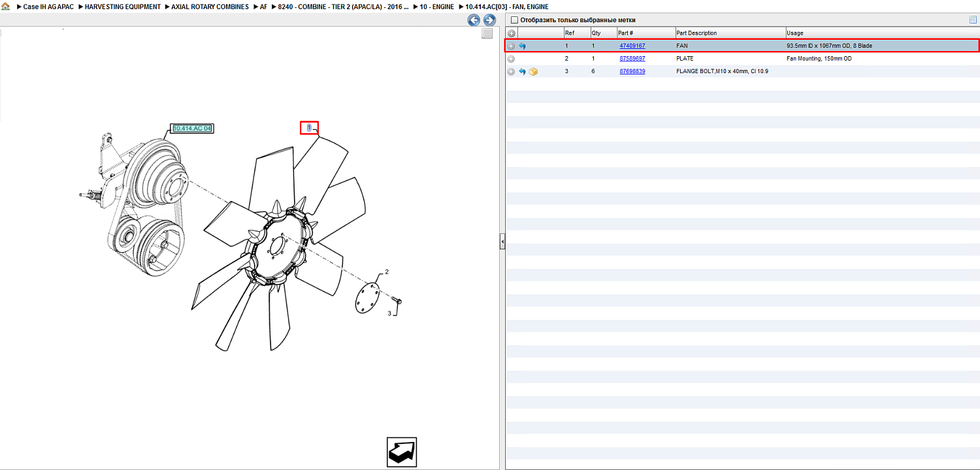Expand all rows with the header plus icon
980x470 pixels.
pyautogui.click(x=512, y=33)
